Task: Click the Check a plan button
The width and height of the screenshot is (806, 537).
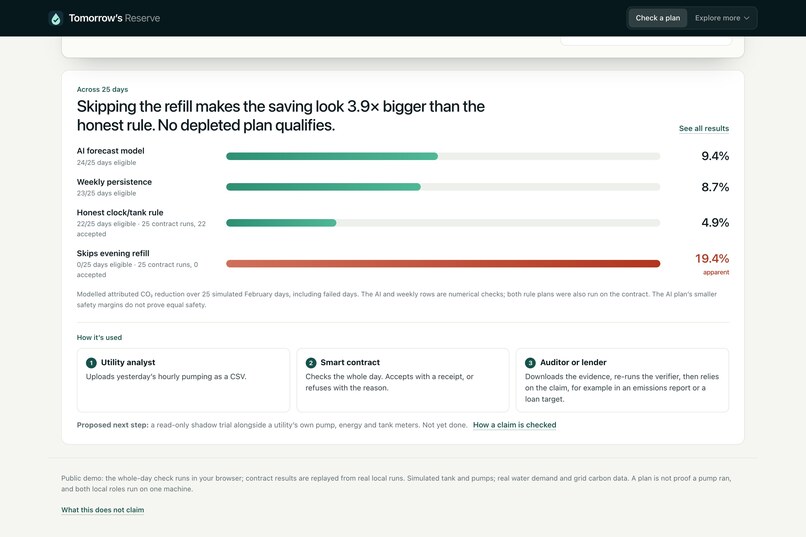Action: pyautogui.click(x=657, y=18)
